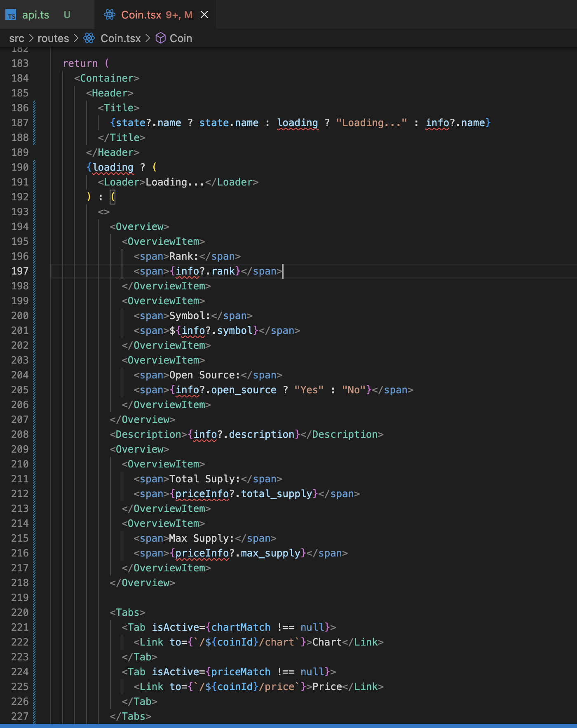This screenshot has width=577, height=728.
Task: Click 'info?.rank' expression on line 197
Action: coord(205,271)
